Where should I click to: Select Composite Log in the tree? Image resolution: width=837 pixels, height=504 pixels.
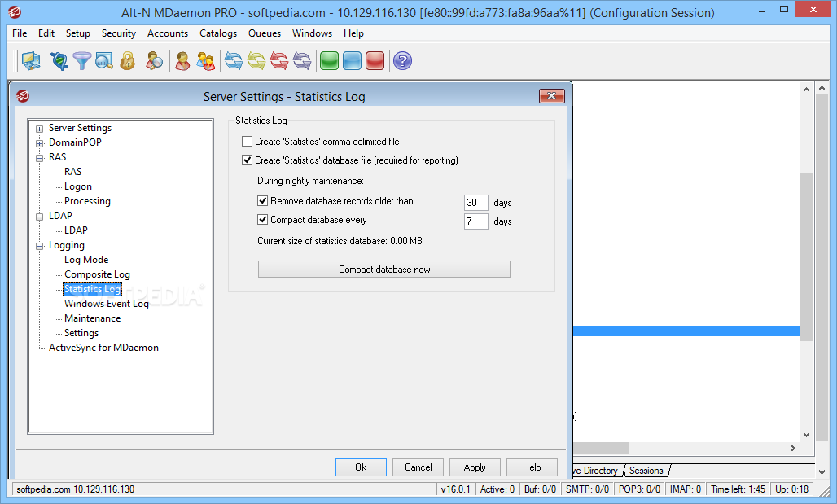(x=97, y=274)
